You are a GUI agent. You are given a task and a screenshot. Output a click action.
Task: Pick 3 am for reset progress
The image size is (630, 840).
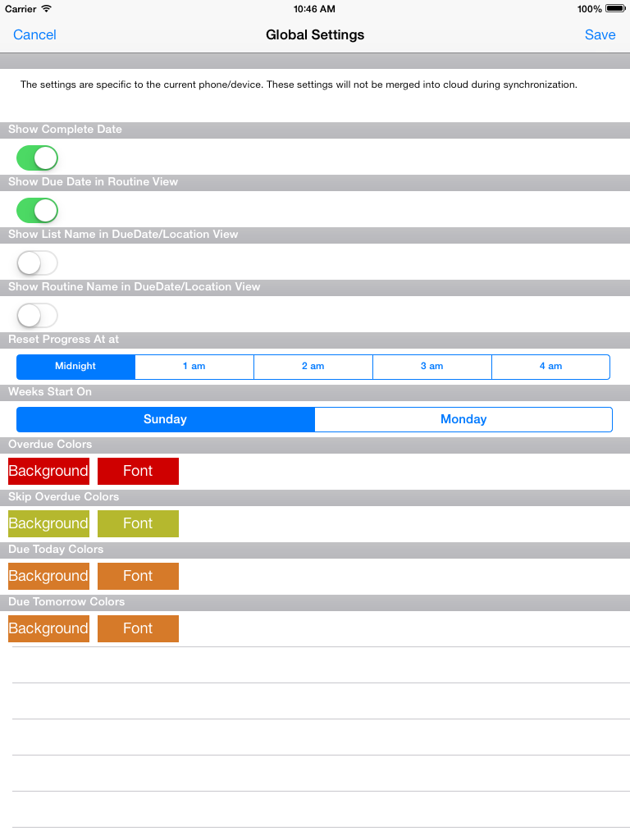[432, 367]
